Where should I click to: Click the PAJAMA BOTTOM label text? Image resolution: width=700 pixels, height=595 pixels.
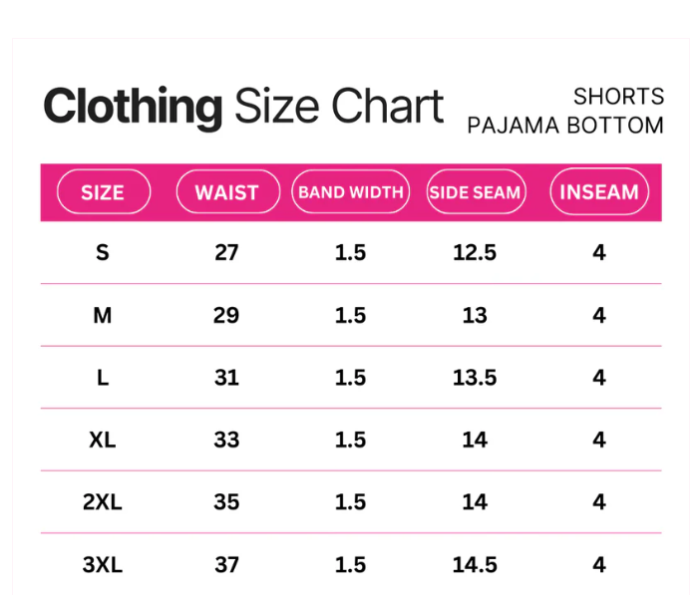[x=565, y=126]
